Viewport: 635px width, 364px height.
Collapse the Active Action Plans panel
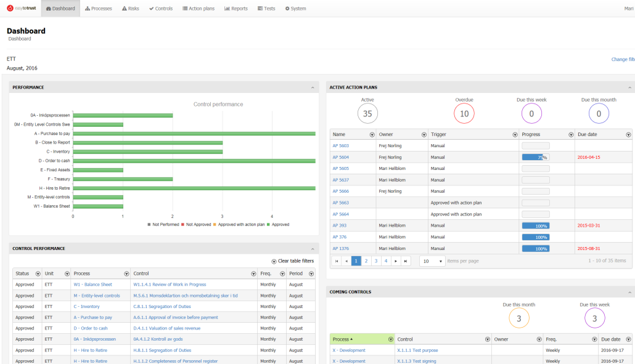point(630,87)
